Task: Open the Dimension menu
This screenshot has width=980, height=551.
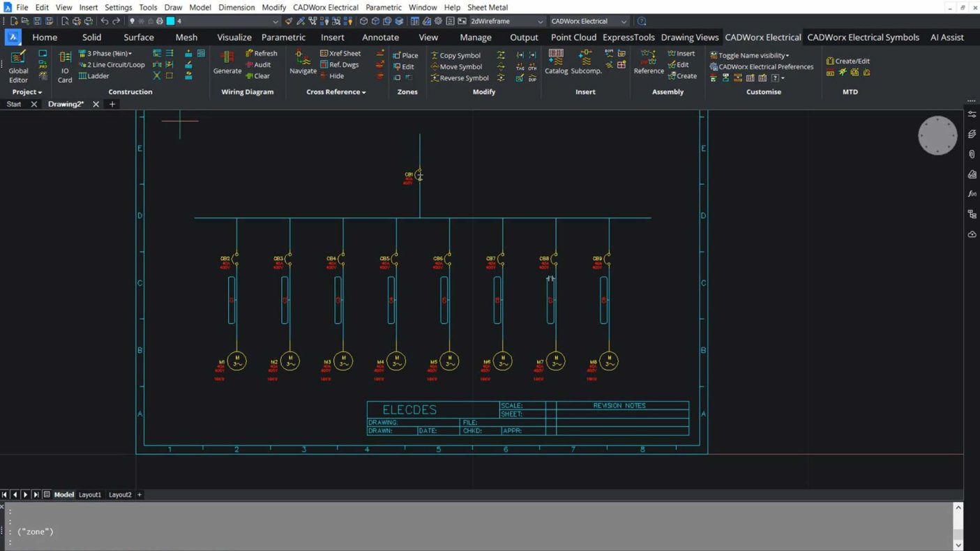Action: (x=236, y=7)
